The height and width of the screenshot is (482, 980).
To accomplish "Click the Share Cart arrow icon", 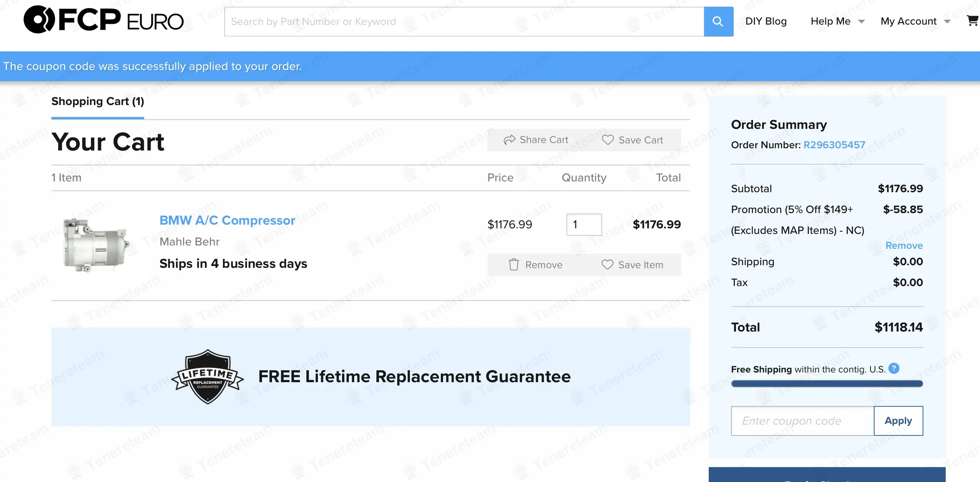I will coord(509,140).
